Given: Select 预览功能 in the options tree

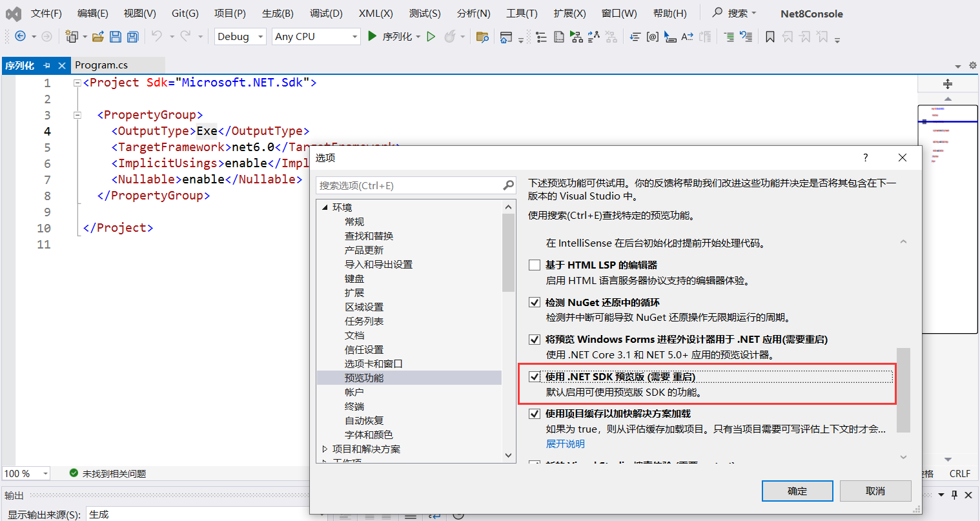Looking at the screenshot, I should (364, 378).
